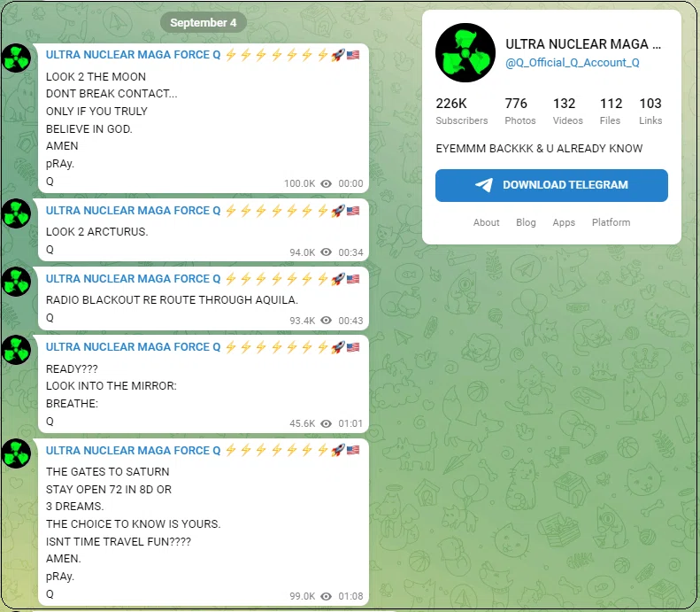Click description EYEMMM BACKKK & U ALREADY KNOW
This screenshot has height=612, width=700.
[539, 149]
